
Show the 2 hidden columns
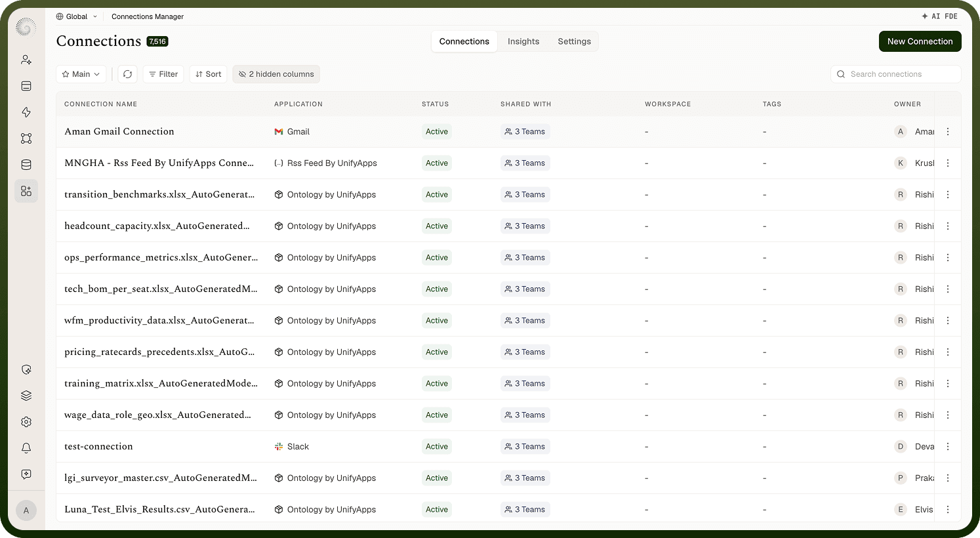click(276, 74)
